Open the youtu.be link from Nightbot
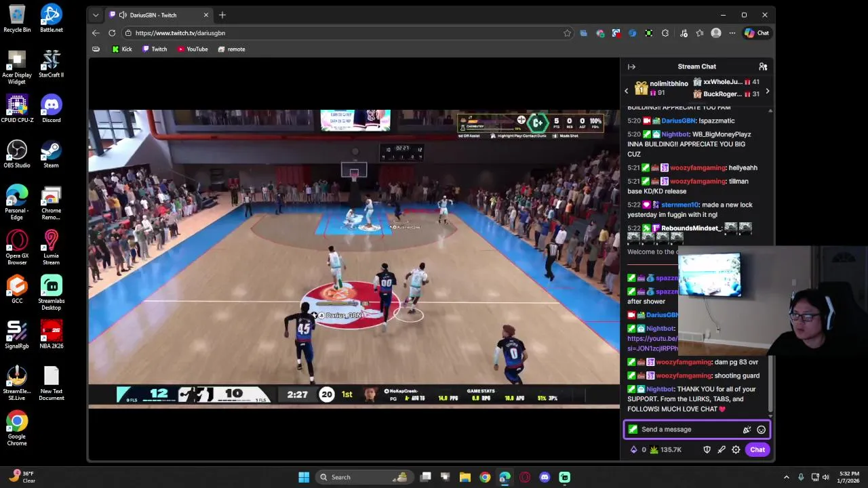 (652, 343)
